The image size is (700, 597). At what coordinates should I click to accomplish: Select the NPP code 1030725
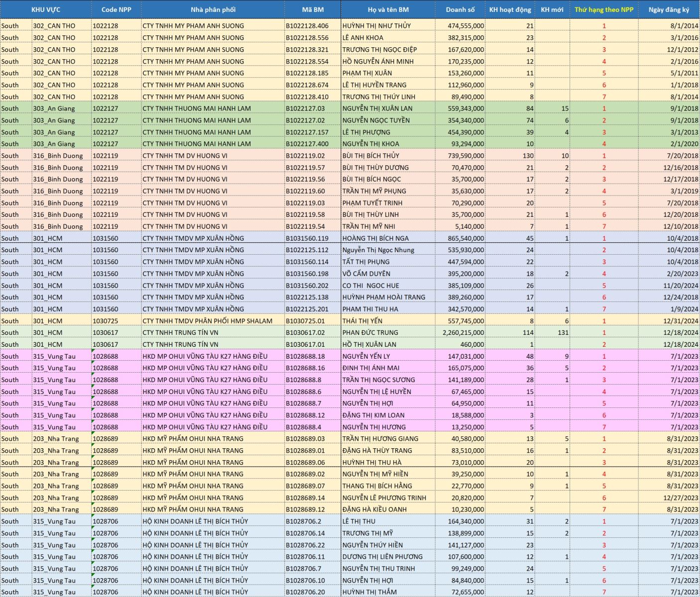[x=106, y=321]
